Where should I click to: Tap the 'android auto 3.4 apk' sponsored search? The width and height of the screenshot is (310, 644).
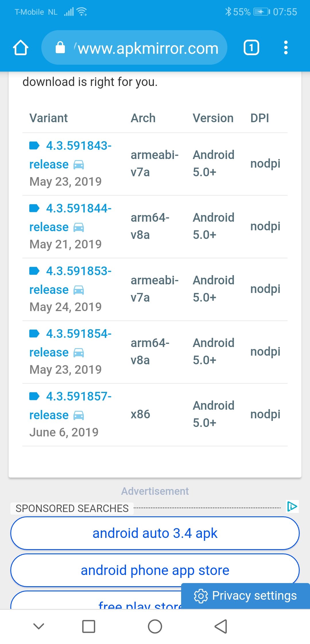[x=155, y=533]
